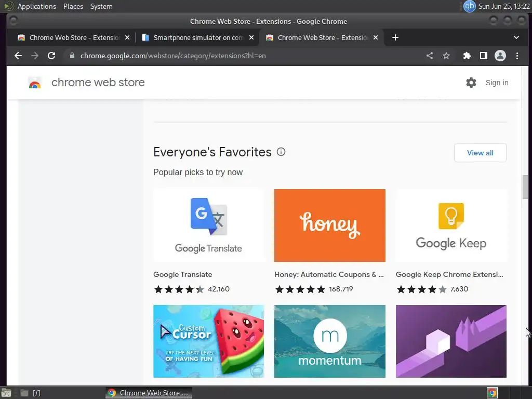
Task: Click the date and time clock
Action: click(504, 6)
